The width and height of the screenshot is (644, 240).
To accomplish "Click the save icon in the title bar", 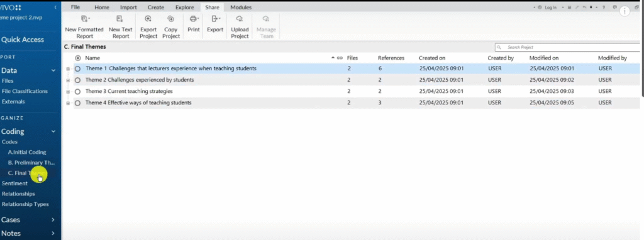I will pos(570,8).
